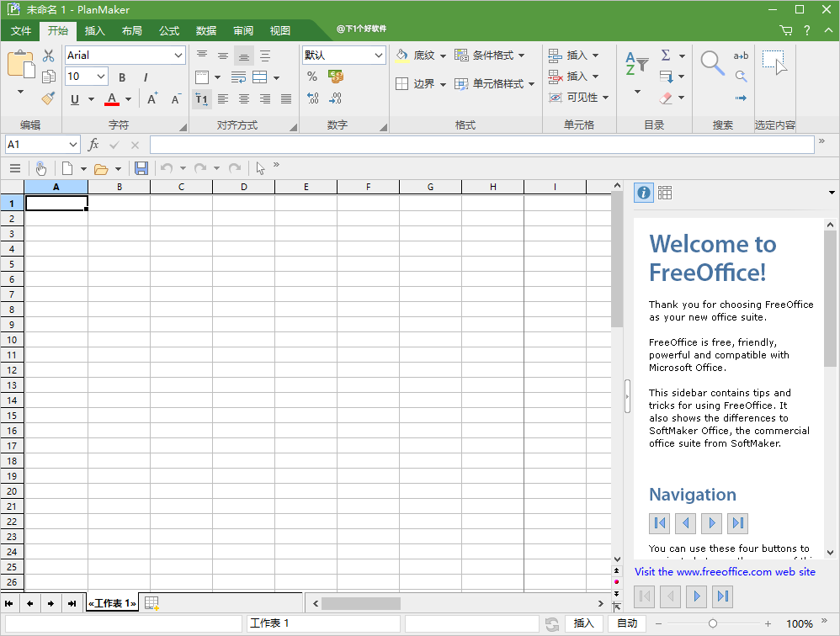Click the percent number format icon
Viewport: 840px width, 636px height.
(x=312, y=77)
